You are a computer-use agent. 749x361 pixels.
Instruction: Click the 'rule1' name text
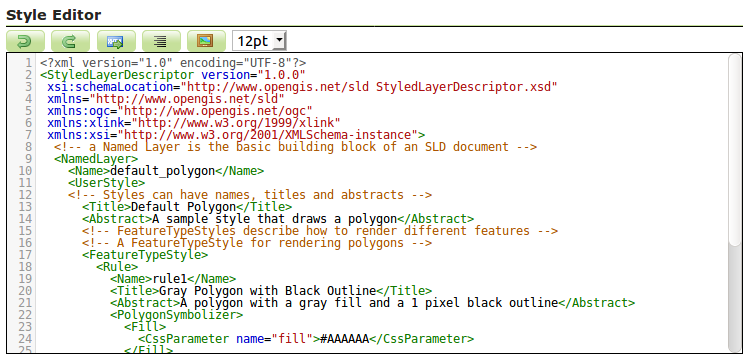click(x=170, y=279)
